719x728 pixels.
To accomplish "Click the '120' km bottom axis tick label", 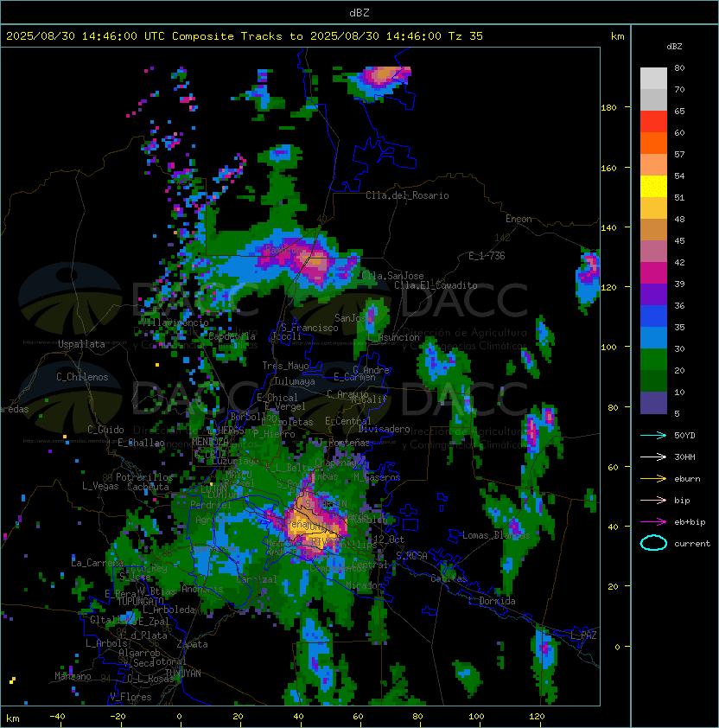I will coord(537,717).
